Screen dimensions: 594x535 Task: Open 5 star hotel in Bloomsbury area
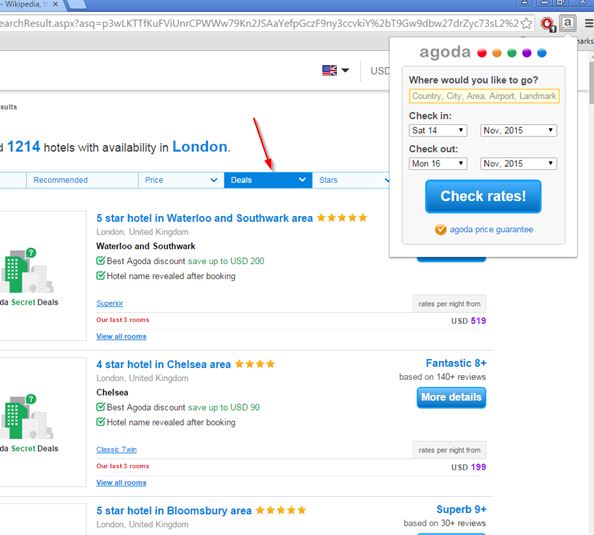coord(174,511)
